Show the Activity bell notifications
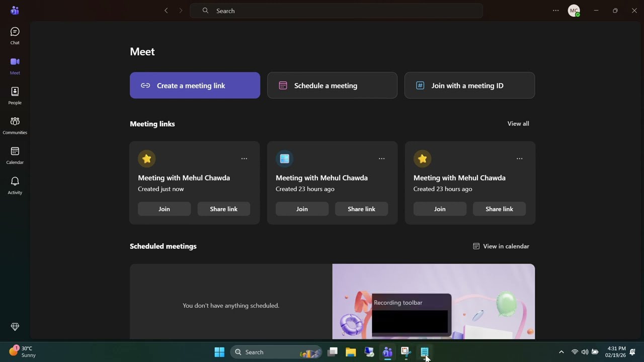This screenshot has height=362, width=644. click(15, 186)
